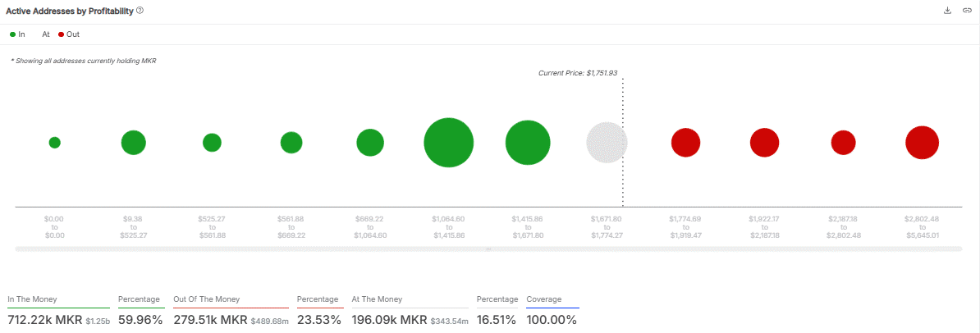980x333 pixels.
Task: Click the copy link icon
Action: [967, 11]
